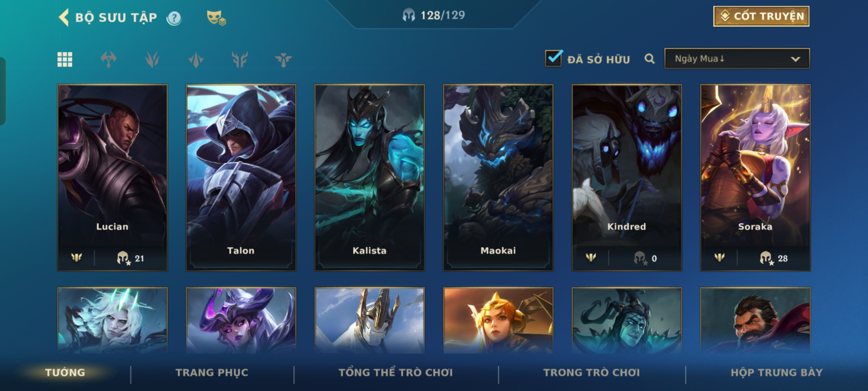Open the Ngày Mua sort dropdown
This screenshot has width=868, height=391.
pyautogui.click(x=737, y=59)
